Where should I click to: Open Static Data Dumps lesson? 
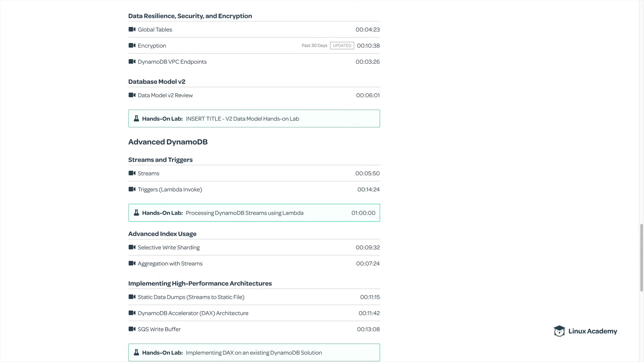191,297
